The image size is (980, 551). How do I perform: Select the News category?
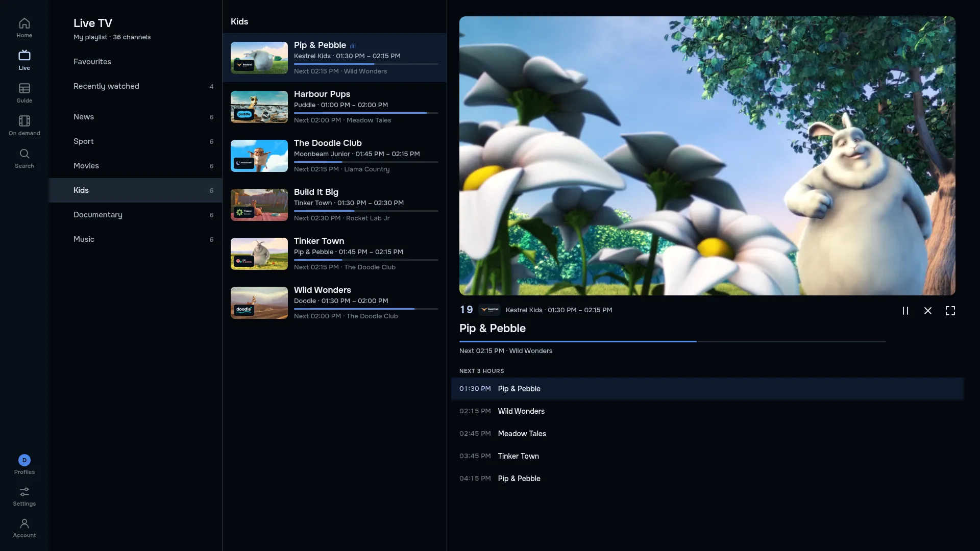(x=135, y=117)
